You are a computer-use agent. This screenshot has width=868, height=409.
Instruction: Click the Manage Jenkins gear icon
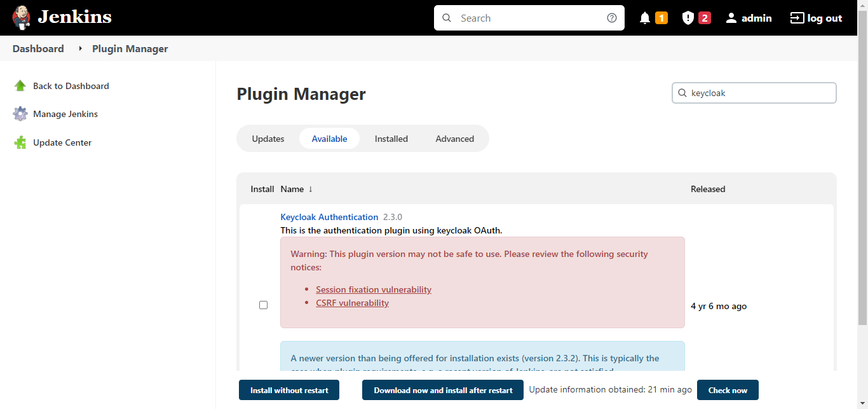click(x=20, y=114)
